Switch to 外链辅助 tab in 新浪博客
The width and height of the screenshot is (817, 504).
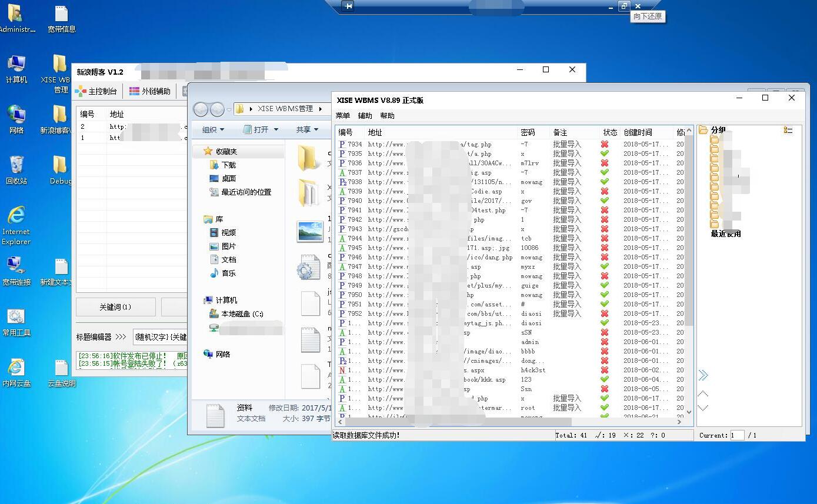(149, 91)
